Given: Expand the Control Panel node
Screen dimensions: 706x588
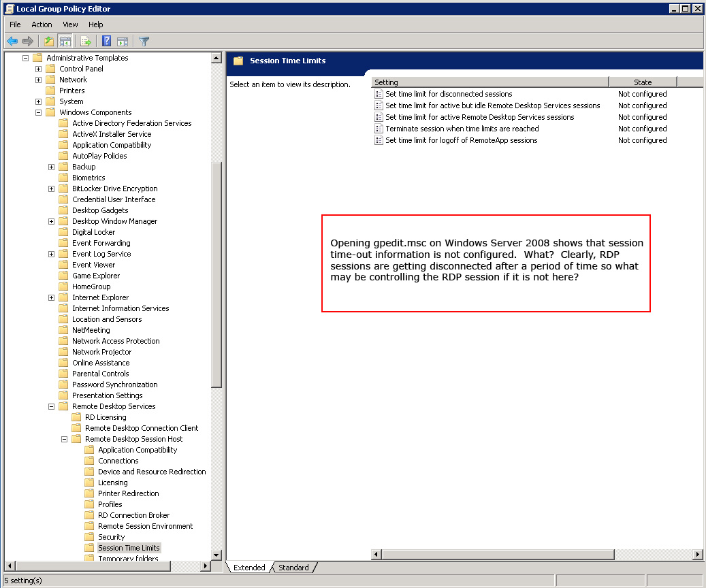Looking at the screenshot, I should [38, 69].
